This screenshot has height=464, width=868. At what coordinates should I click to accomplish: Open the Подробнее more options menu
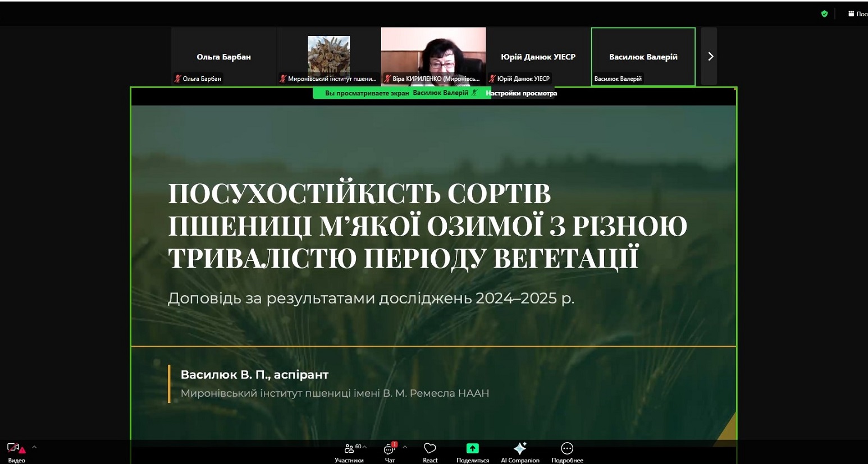[x=567, y=449]
